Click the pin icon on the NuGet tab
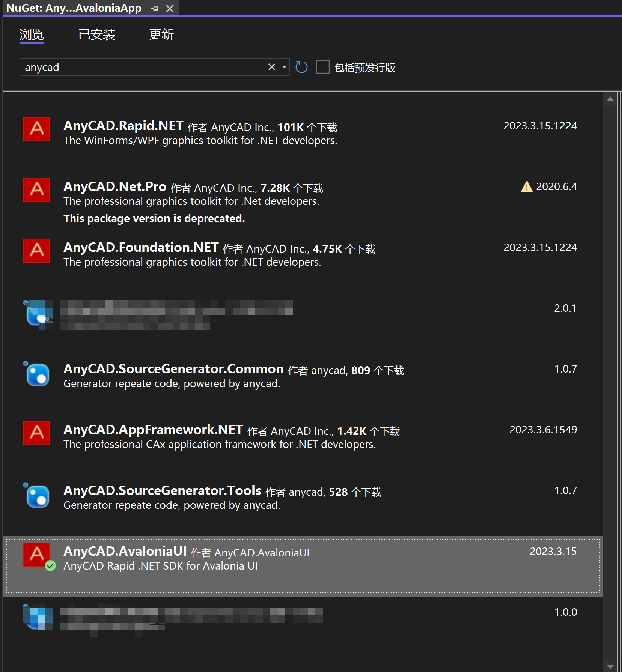 pos(154,8)
